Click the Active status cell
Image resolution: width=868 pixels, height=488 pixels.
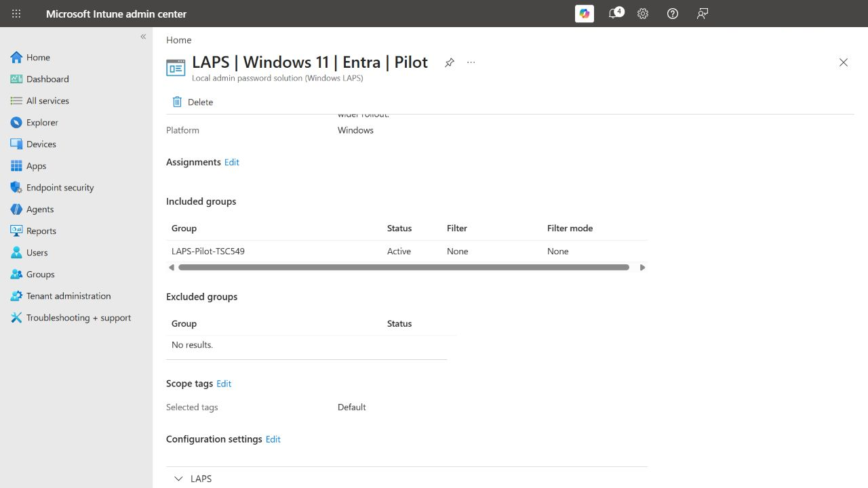coord(399,251)
